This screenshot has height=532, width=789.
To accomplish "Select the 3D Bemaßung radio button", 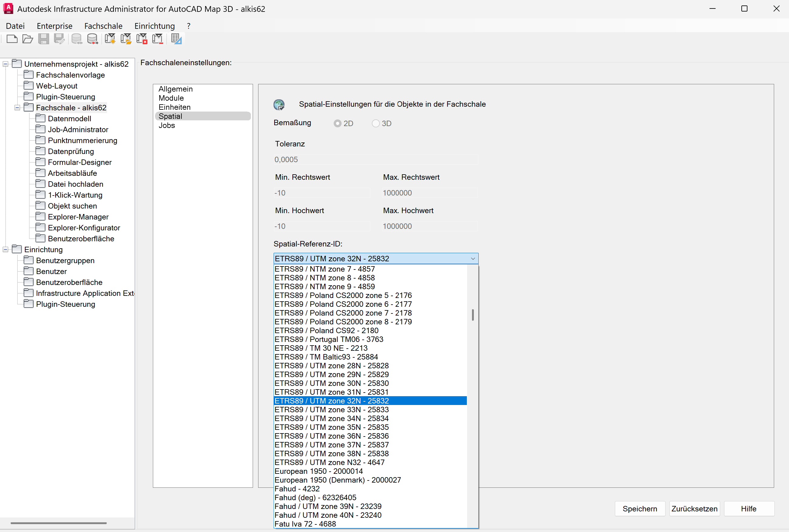I will click(x=376, y=123).
